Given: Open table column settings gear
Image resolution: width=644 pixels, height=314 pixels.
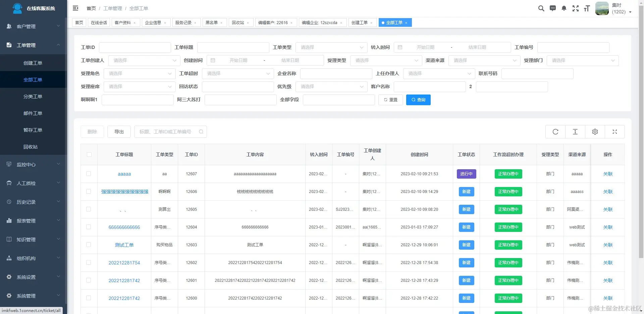Looking at the screenshot, I should [x=595, y=132].
